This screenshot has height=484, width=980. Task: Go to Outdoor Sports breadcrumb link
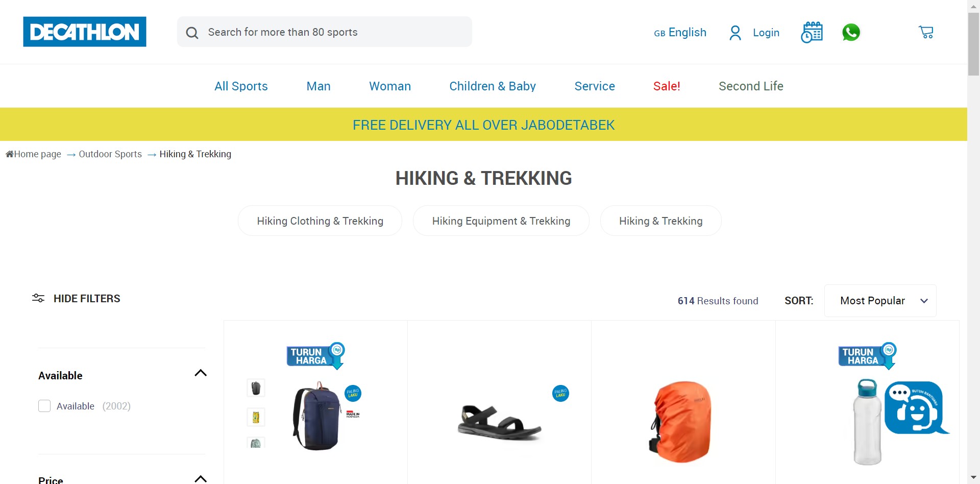coord(110,154)
